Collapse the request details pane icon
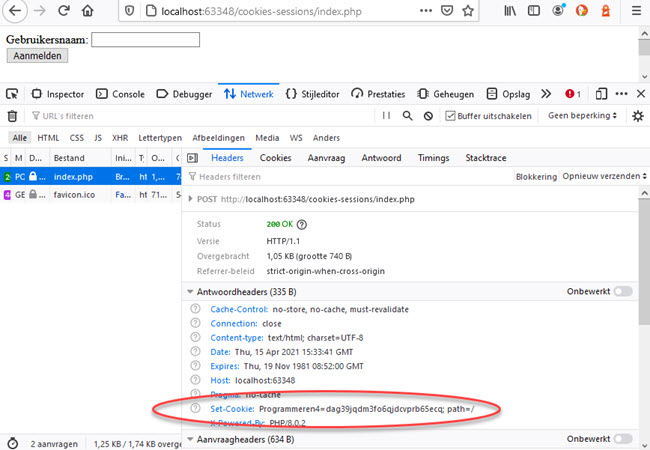650x450 pixels. click(192, 158)
